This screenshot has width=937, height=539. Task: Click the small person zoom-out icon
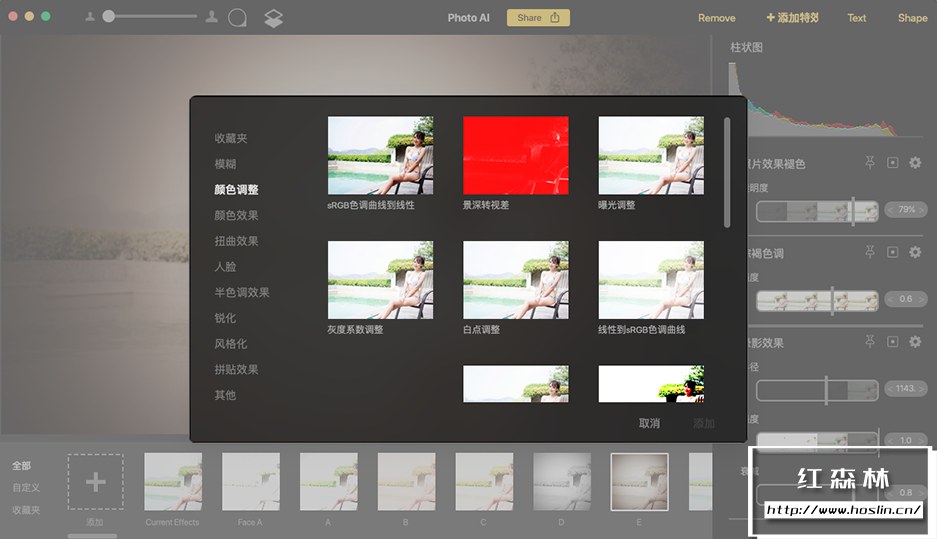point(90,17)
